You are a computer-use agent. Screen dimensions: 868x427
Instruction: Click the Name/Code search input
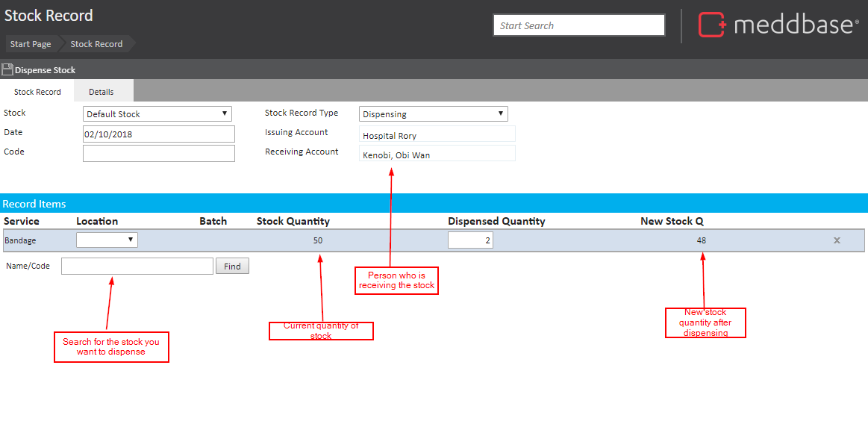pos(137,267)
